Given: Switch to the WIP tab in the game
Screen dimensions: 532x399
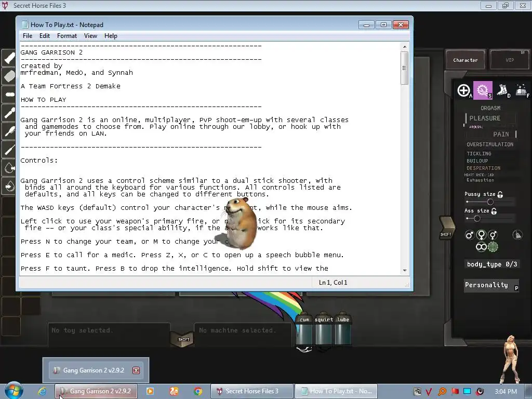Looking at the screenshot, I should pyautogui.click(x=510, y=60).
